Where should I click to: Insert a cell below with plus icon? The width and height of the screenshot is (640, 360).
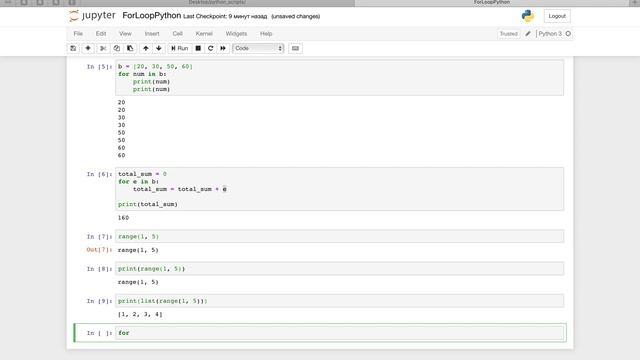point(88,48)
